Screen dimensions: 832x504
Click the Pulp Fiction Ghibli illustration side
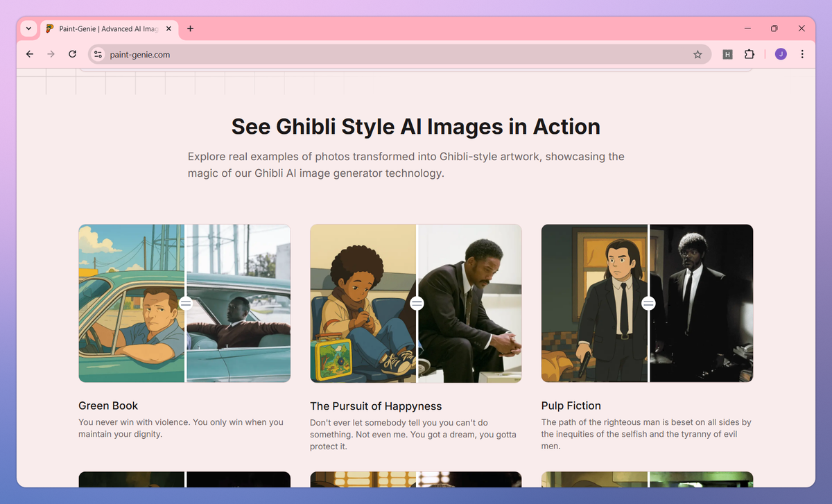click(594, 303)
